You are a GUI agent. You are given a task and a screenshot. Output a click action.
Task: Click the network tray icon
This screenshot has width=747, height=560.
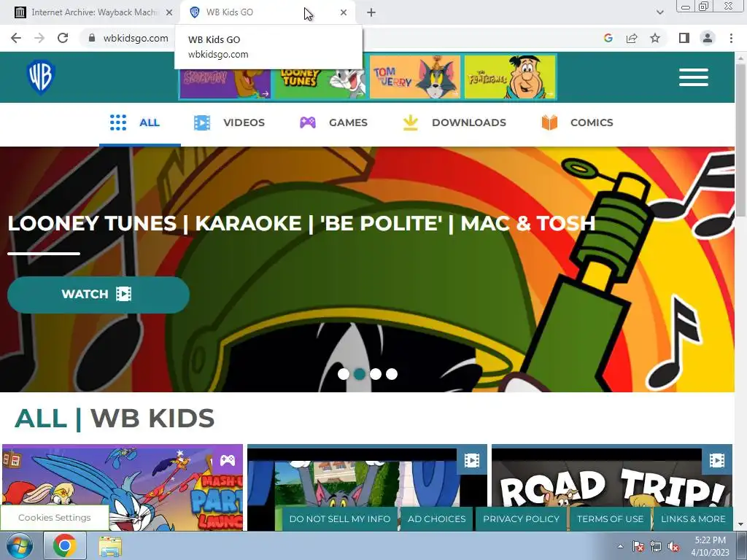point(656,546)
